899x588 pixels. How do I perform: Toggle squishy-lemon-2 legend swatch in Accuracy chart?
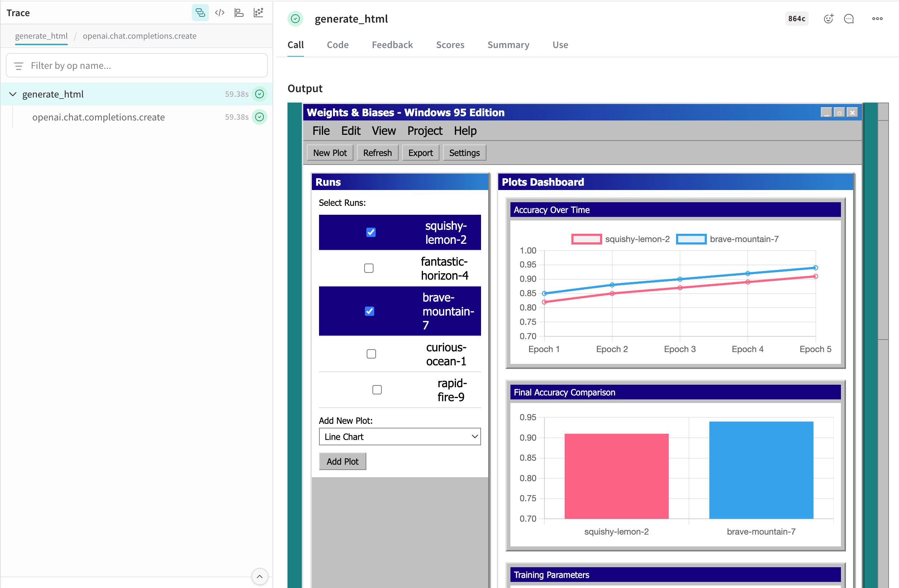586,239
